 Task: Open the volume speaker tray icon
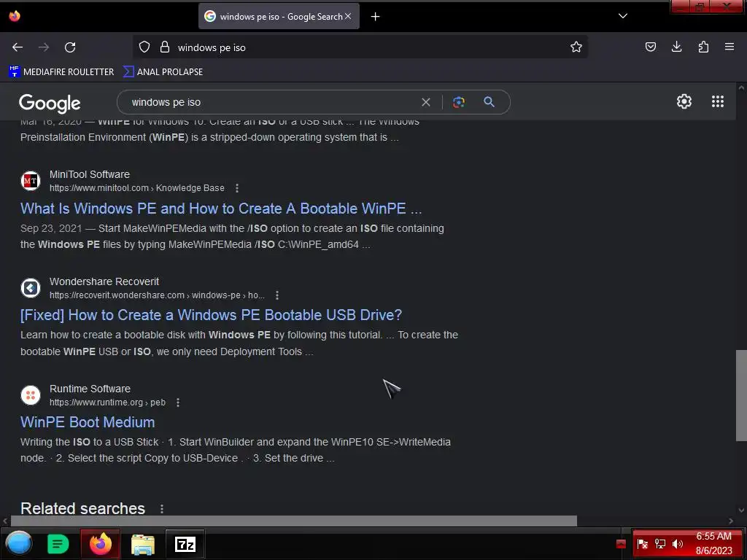pos(677,544)
